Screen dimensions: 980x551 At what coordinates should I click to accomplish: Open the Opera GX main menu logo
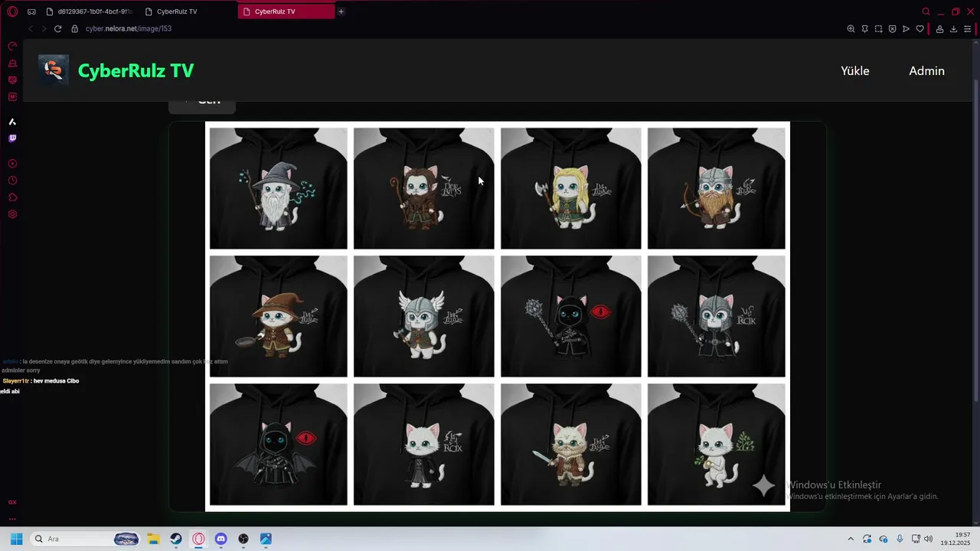pyautogui.click(x=12, y=11)
